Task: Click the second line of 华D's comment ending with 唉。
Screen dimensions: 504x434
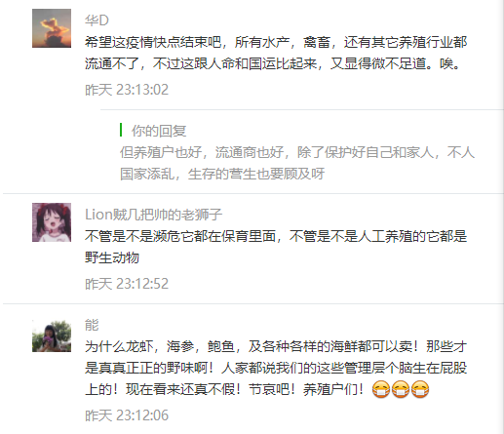Action: point(273,63)
